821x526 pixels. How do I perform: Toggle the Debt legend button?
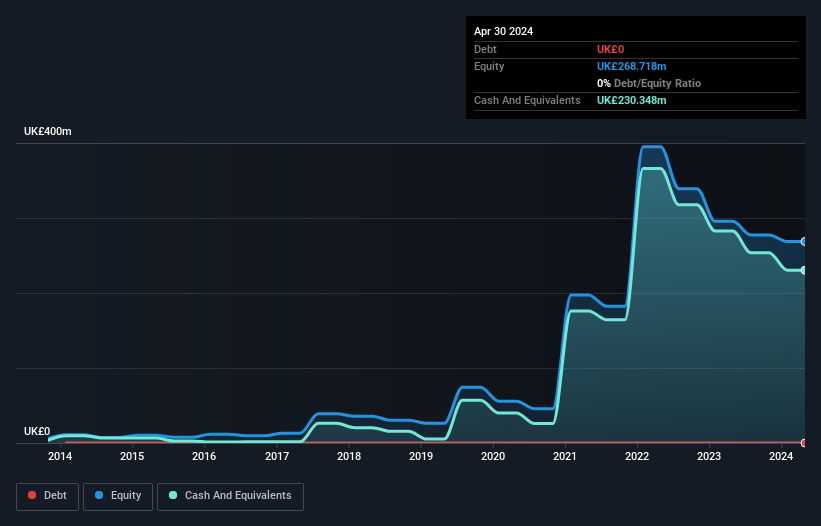[x=47, y=496]
